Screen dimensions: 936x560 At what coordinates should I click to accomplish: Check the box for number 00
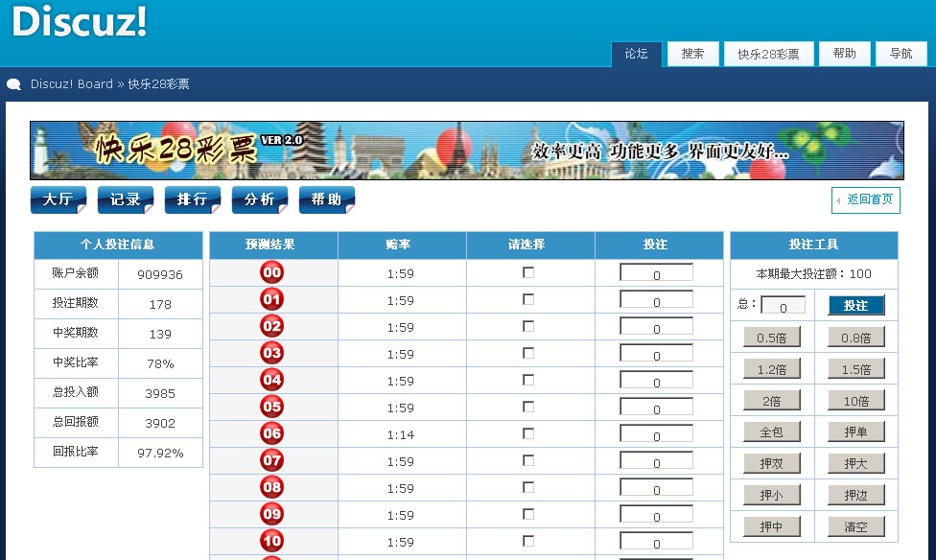point(528,272)
